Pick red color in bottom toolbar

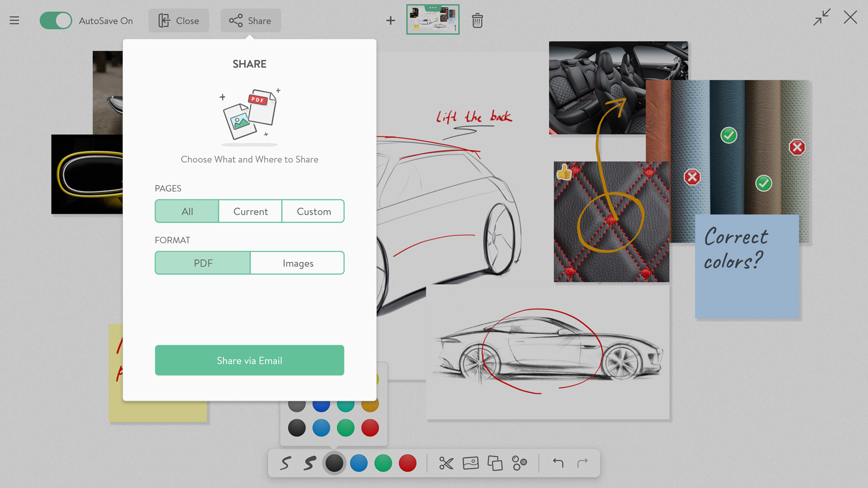click(x=407, y=463)
